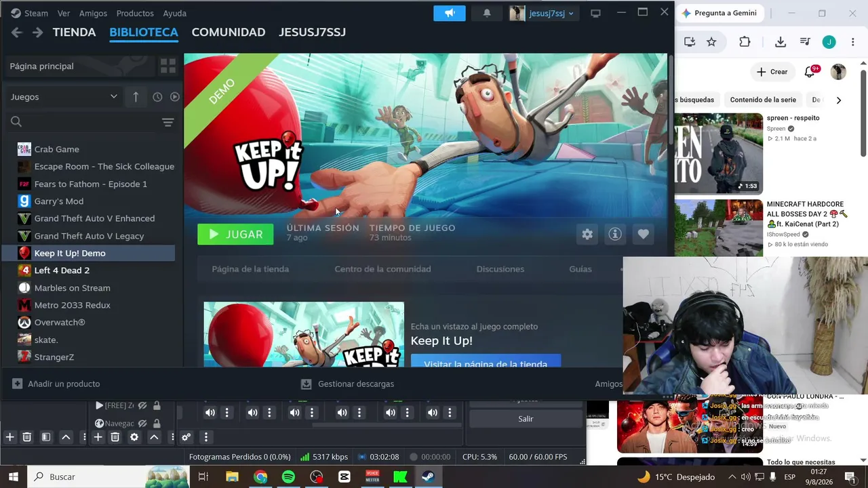Open the Chrome three-dot menu
This screenshot has width=868, height=488.
click(852, 42)
